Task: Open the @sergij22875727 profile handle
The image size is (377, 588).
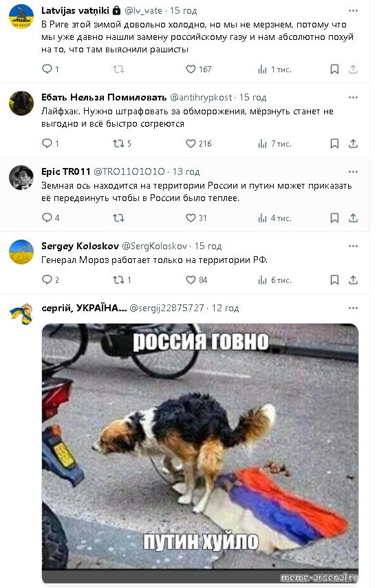Action: (166, 308)
